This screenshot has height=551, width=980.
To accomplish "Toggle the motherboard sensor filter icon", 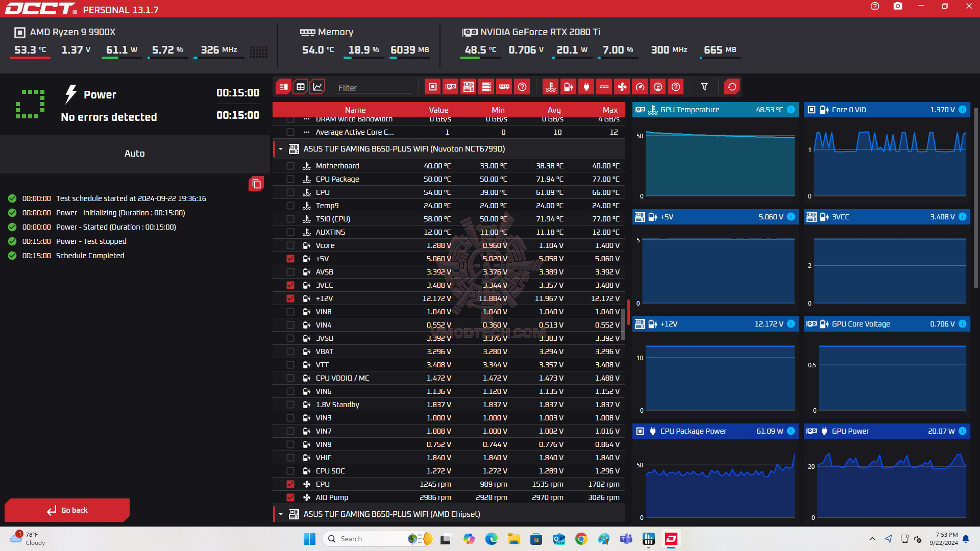I will tap(468, 87).
